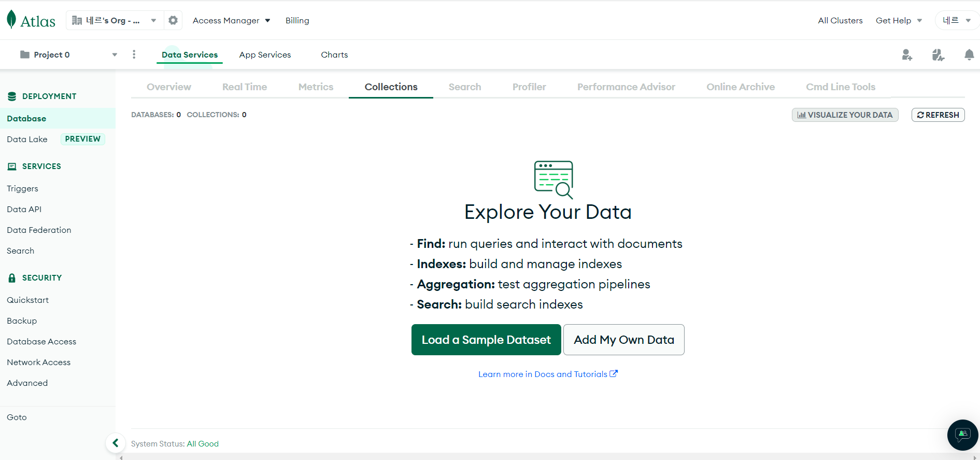The height and width of the screenshot is (460, 980).
Task: Select Database in the sidebar
Action: (58, 118)
